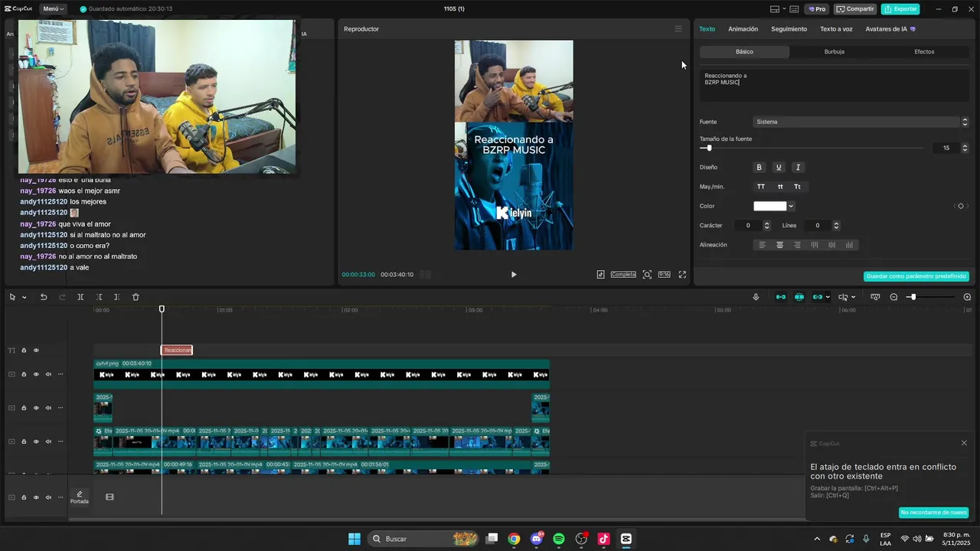Set text to title case (Tt)

click(797, 187)
